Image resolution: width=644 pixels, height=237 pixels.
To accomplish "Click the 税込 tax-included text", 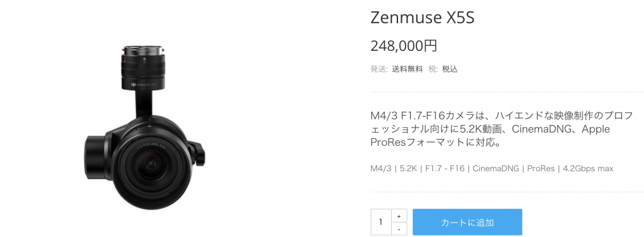I will coord(450,69).
